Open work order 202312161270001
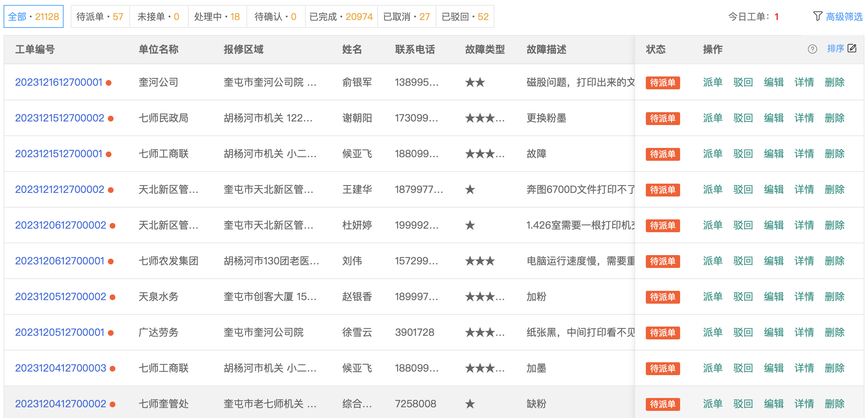This screenshot has width=868, height=418. [x=59, y=82]
